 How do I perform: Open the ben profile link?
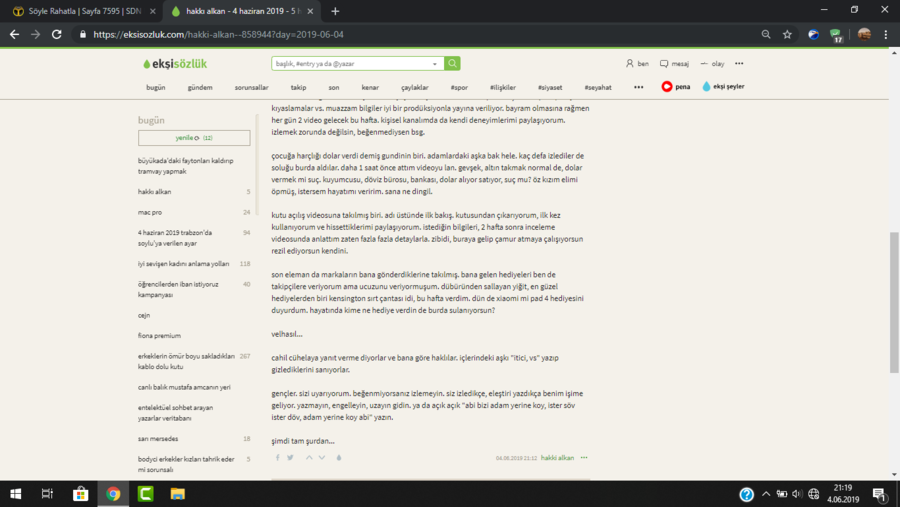click(637, 64)
